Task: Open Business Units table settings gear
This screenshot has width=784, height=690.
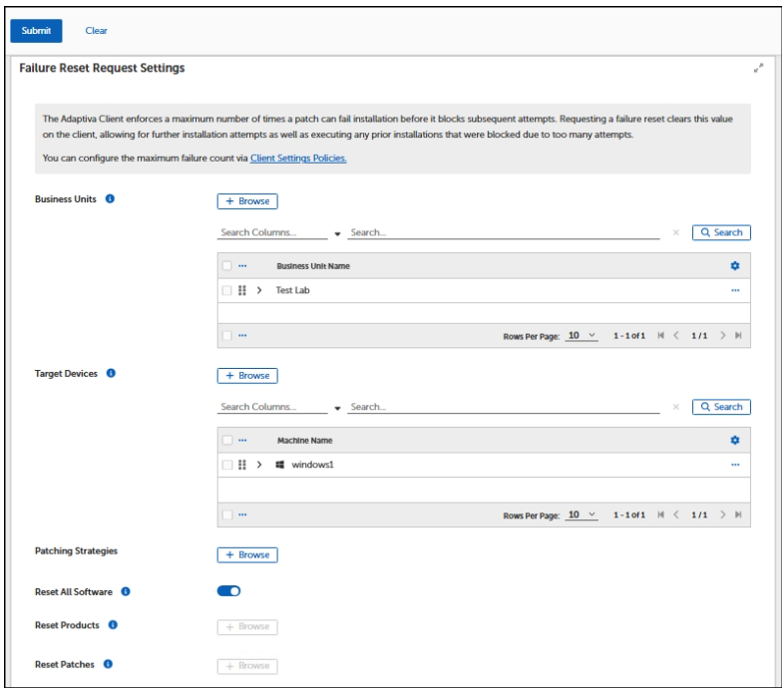Action: [735, 266]
